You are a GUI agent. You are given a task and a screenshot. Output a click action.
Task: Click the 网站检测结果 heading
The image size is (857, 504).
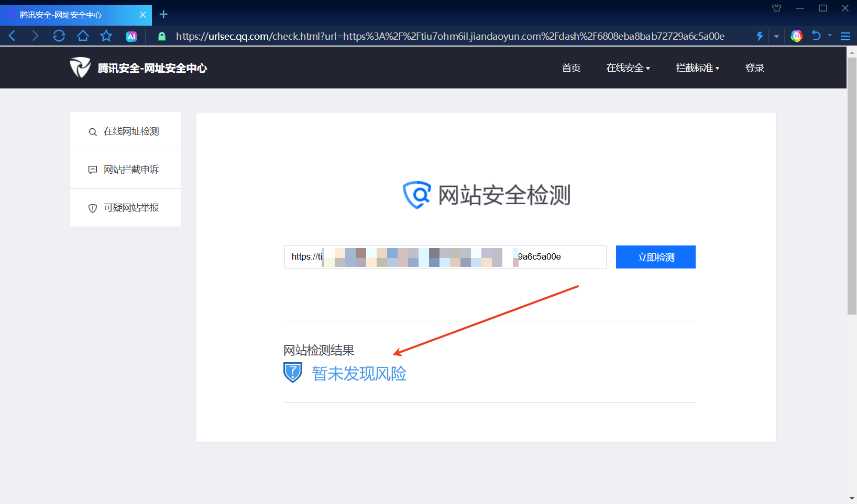[x=319, y=350]
